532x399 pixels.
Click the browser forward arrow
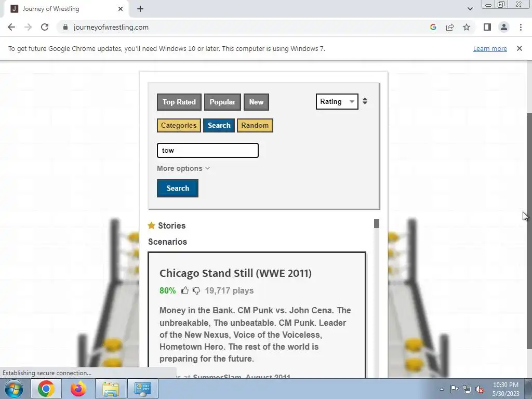click(28, 27)
